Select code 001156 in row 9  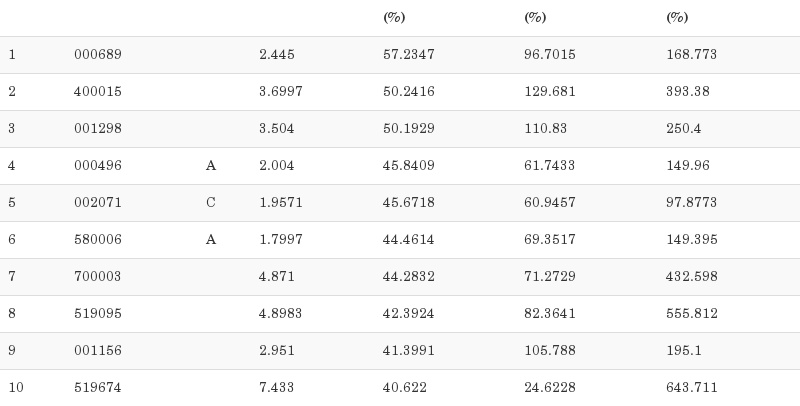(97, 351)
